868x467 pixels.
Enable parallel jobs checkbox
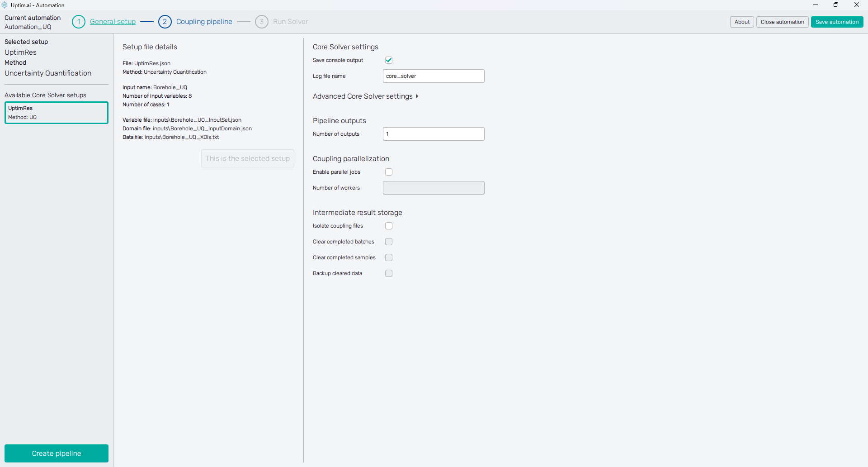[x=389, y=172]
